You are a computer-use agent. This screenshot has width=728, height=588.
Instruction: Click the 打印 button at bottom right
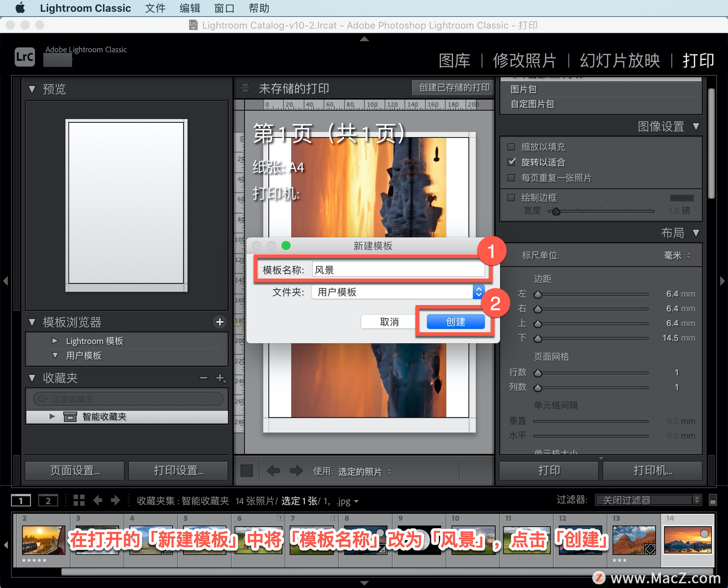point(549,471)
